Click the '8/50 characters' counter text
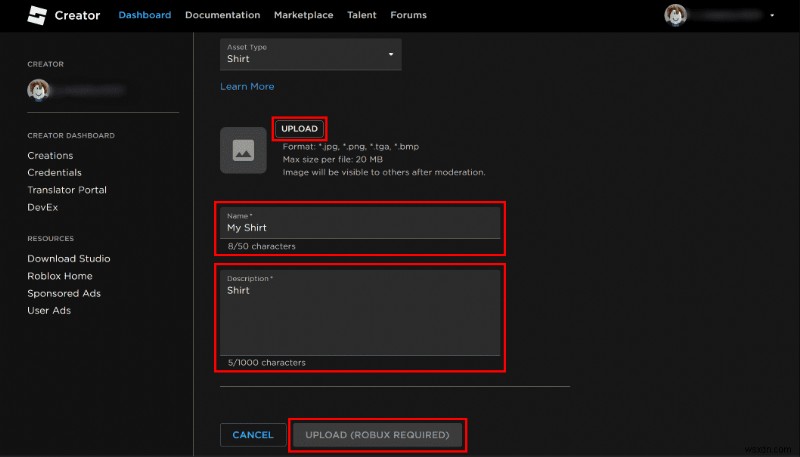The height and width of the screenshot is (457, 800). (261, 246)
